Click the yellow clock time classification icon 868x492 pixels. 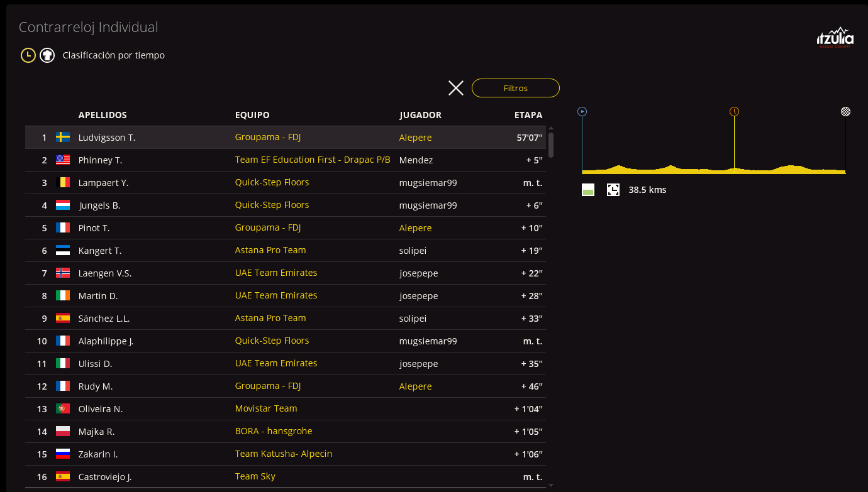(x=28, y=55)
